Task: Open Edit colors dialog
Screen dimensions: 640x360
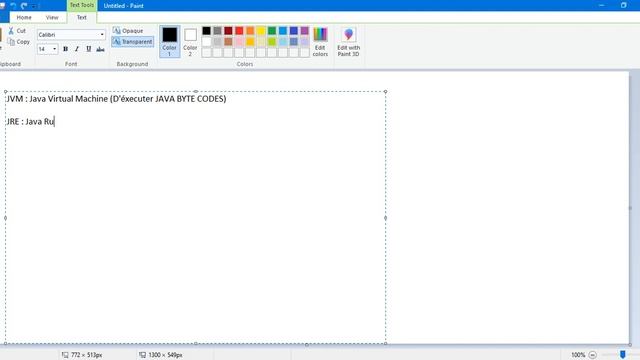Action: 320,41
